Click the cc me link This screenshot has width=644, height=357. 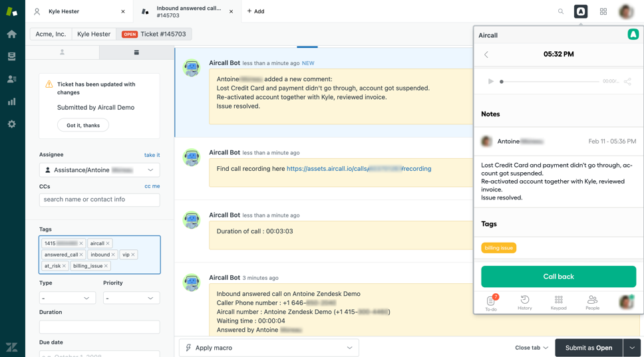[x=152, y=186]
